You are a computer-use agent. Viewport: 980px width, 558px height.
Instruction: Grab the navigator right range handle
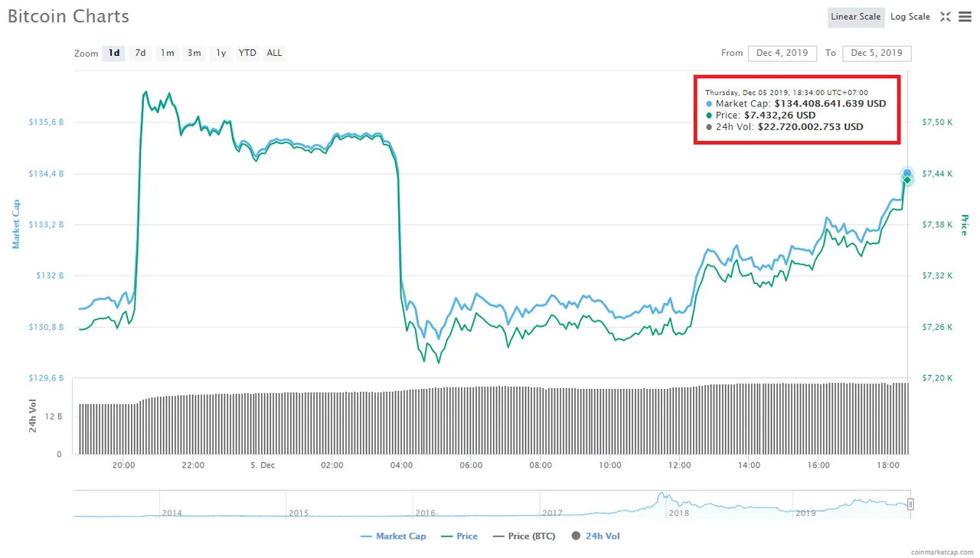point(910,504)
